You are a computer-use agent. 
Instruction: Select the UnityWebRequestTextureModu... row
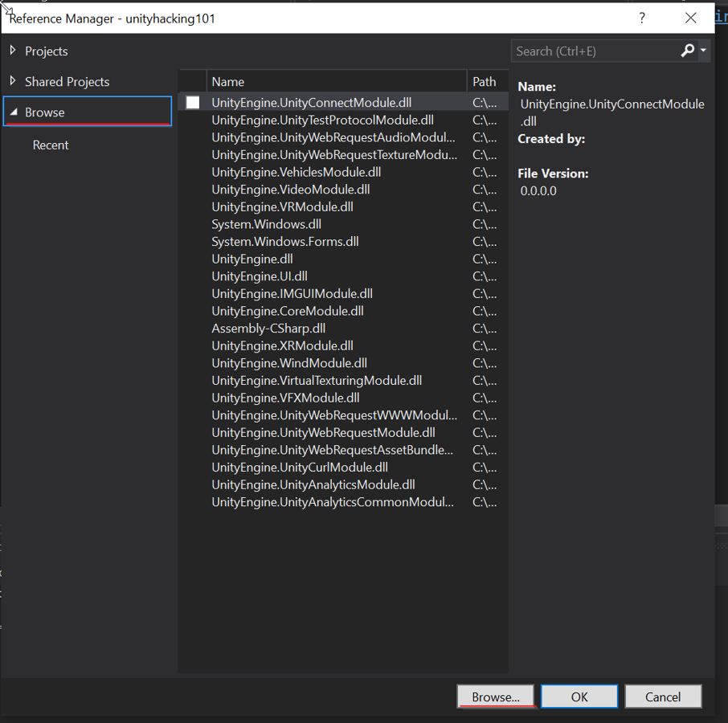[x=343, y=155]
